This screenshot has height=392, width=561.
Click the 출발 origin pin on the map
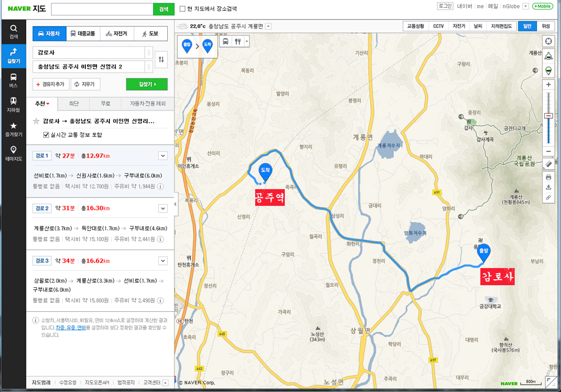click(484, 252)
